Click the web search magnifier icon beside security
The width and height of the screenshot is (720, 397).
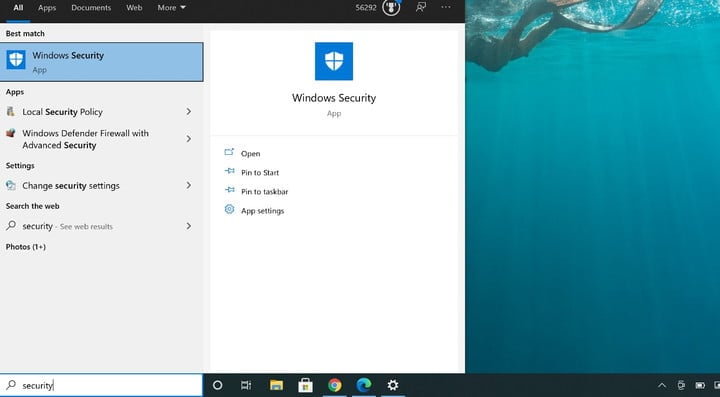click(11, 226)
